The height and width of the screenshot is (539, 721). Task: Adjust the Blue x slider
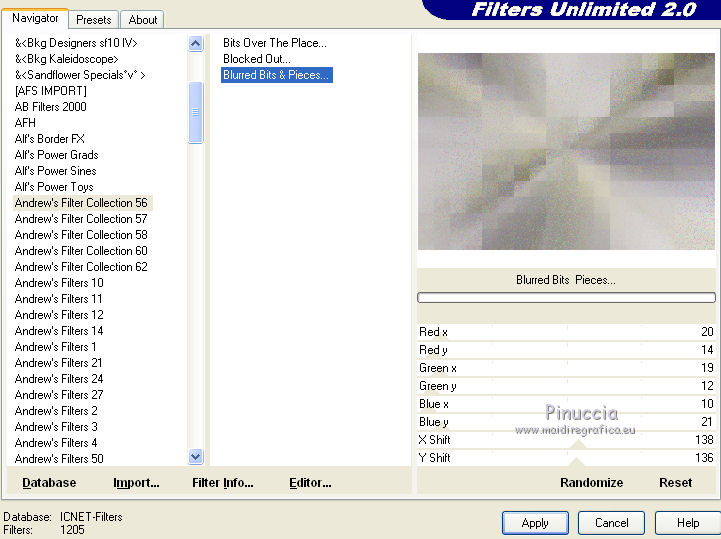pos(566,404)
